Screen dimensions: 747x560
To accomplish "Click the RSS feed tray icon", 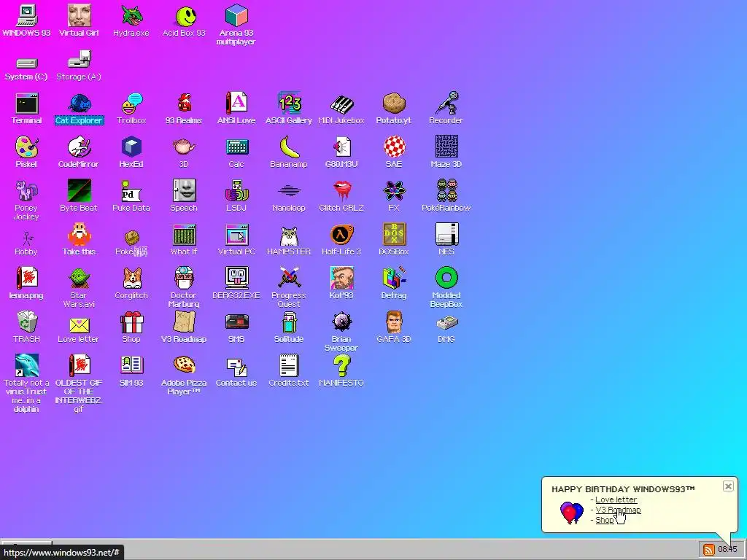I will tap(708, 550).
